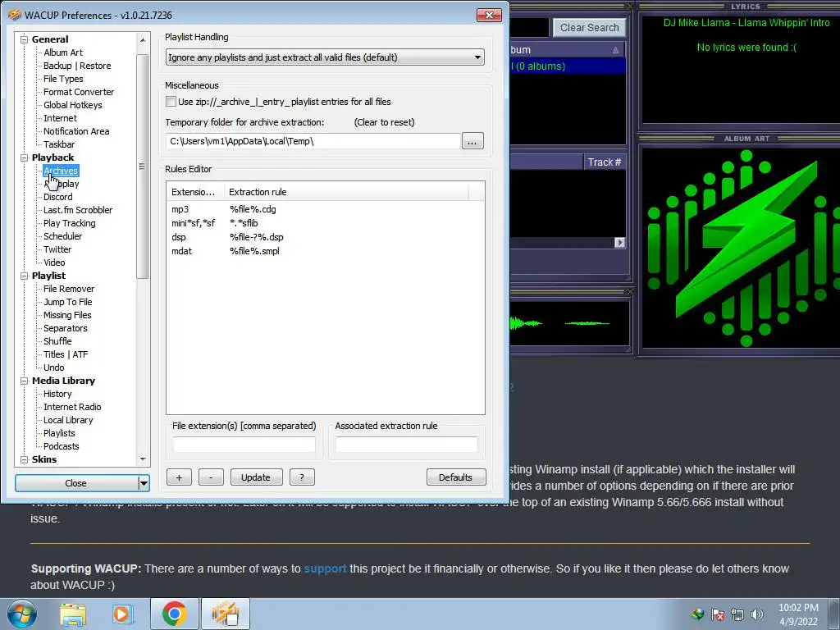The width and height of the screenshot is (840, 630).
Task: Open the volume speaker tray icon
Action: pos(757,614)
